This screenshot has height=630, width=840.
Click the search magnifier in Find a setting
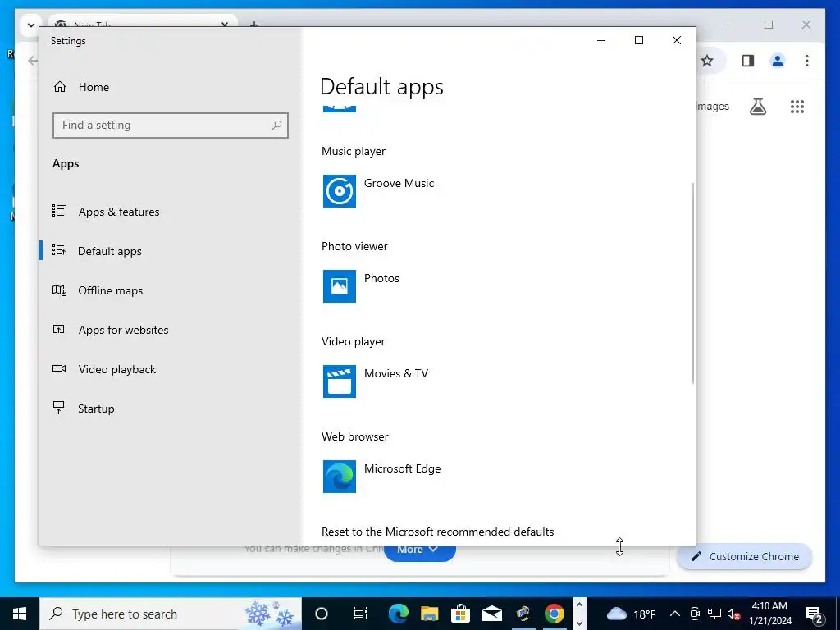tap(276, 126)
